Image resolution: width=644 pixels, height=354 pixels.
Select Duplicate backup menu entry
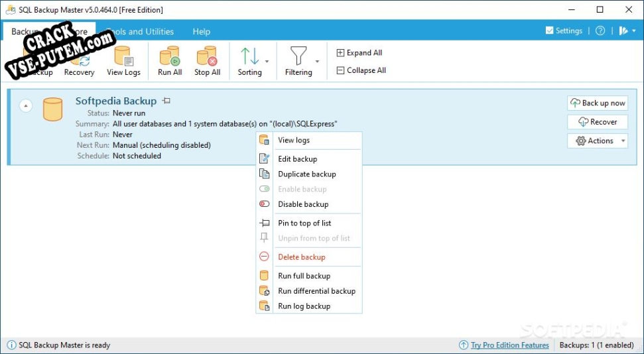(309, 174)
